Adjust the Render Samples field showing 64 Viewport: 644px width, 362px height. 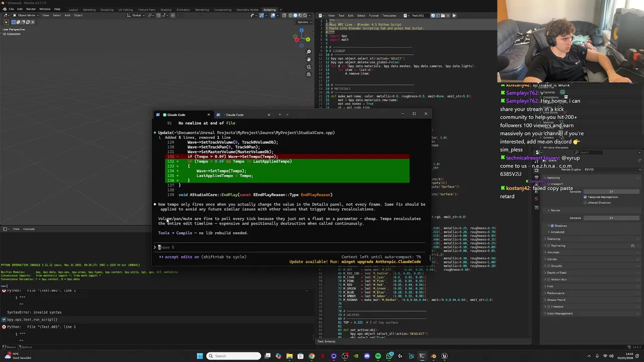(611, 218)
